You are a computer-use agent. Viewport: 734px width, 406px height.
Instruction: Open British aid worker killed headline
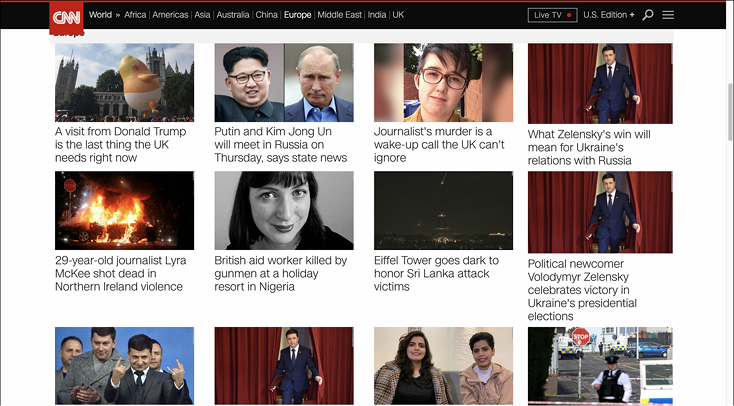(281, 273)
